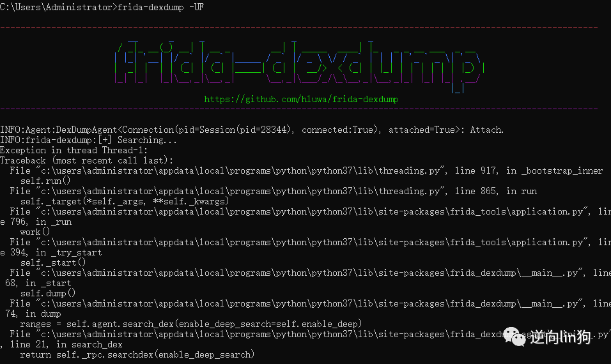Select the threading.py line 865 entry

[274, 191]
